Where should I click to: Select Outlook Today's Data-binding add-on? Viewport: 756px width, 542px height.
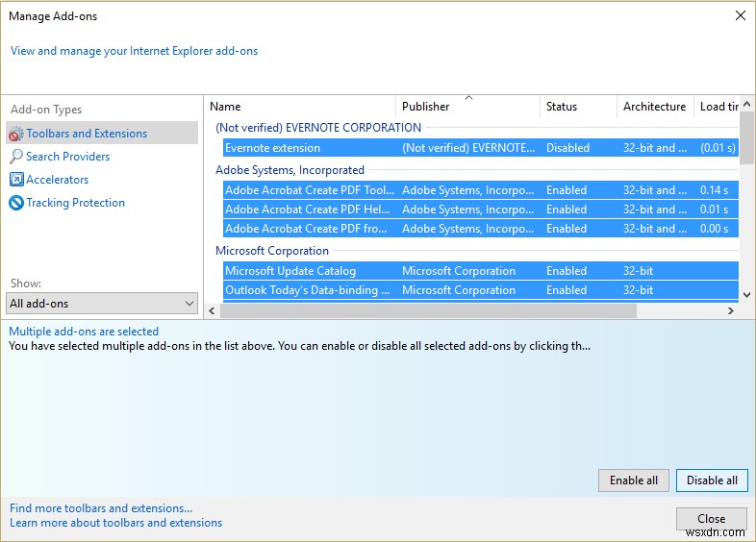coord(308,290)
